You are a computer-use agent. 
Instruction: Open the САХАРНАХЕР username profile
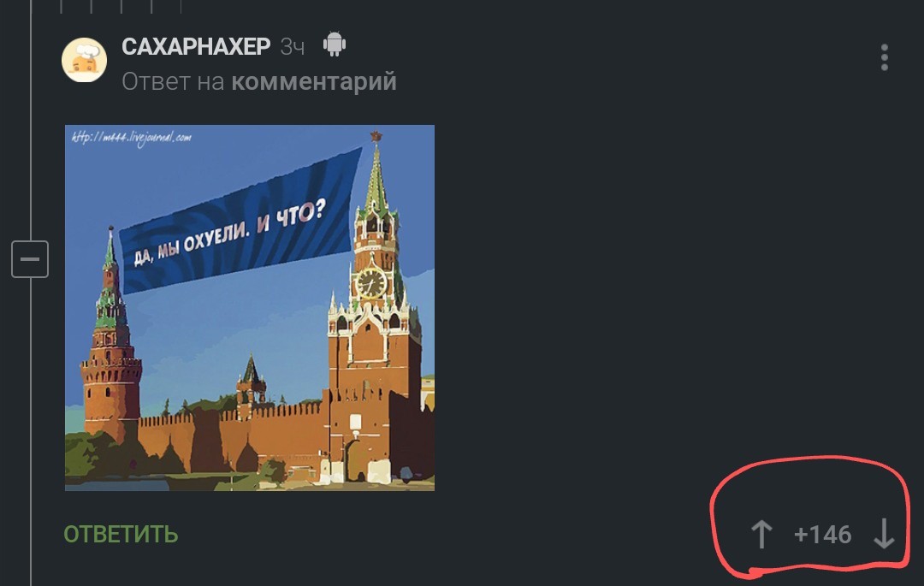[x=196, y=46]
